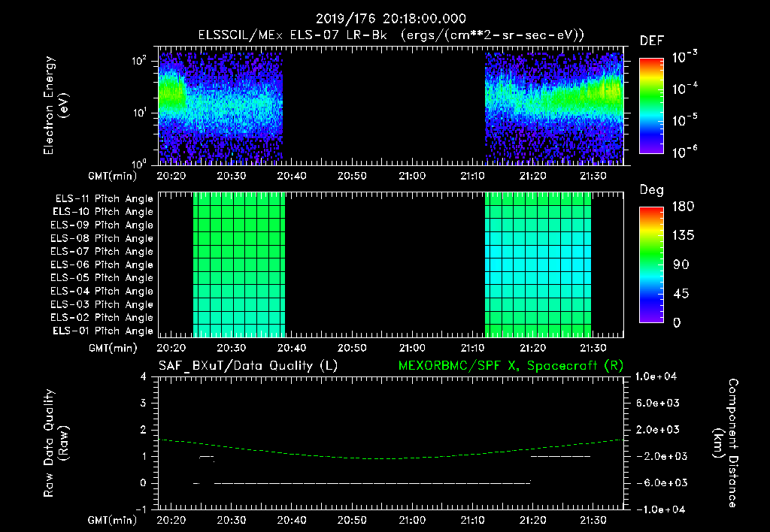Click the Deg color bar heading
This screenshot has width=770, height=532.
coord(651,190)
